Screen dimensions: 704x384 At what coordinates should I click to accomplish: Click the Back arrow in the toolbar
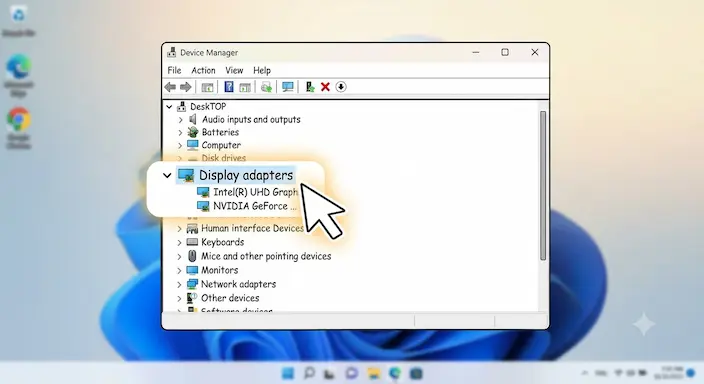pyautogui.click(x=170, y=87)
